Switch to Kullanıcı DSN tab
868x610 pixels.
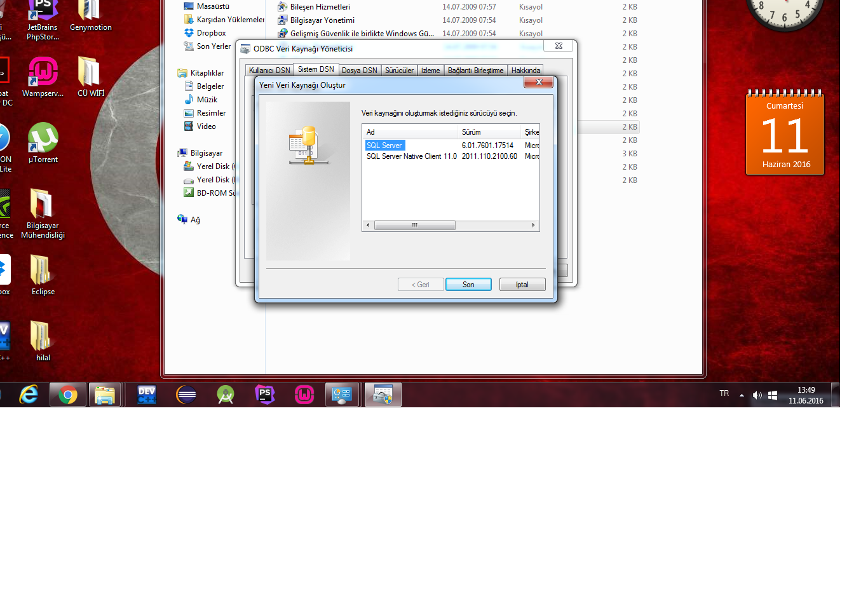(269, 71)
